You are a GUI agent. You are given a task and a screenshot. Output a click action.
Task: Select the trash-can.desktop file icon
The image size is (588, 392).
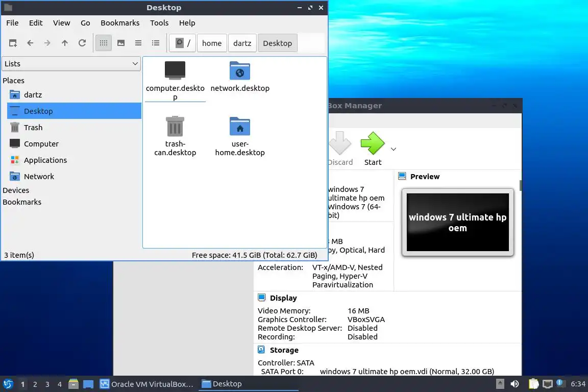click(x=175, y=126)
